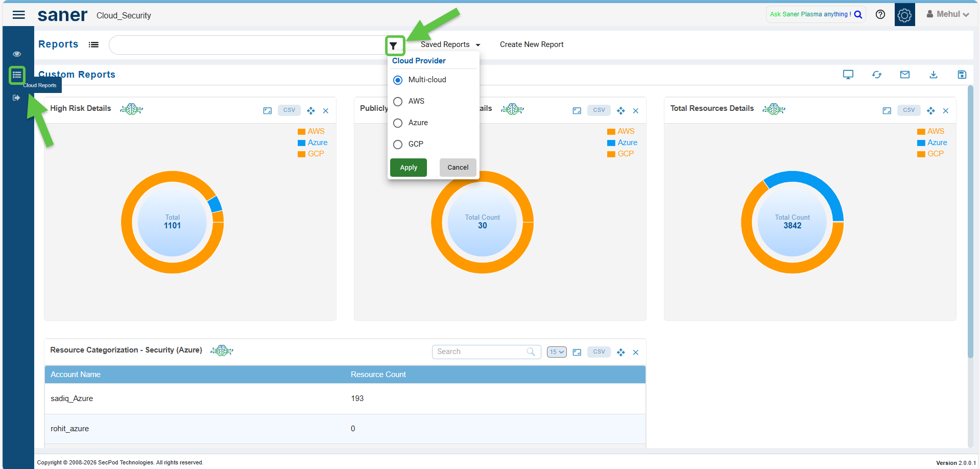The width and height of the screenshot is (980, 469).
Task: Click the save report floppy disk icon
Action: pos(962,75)
